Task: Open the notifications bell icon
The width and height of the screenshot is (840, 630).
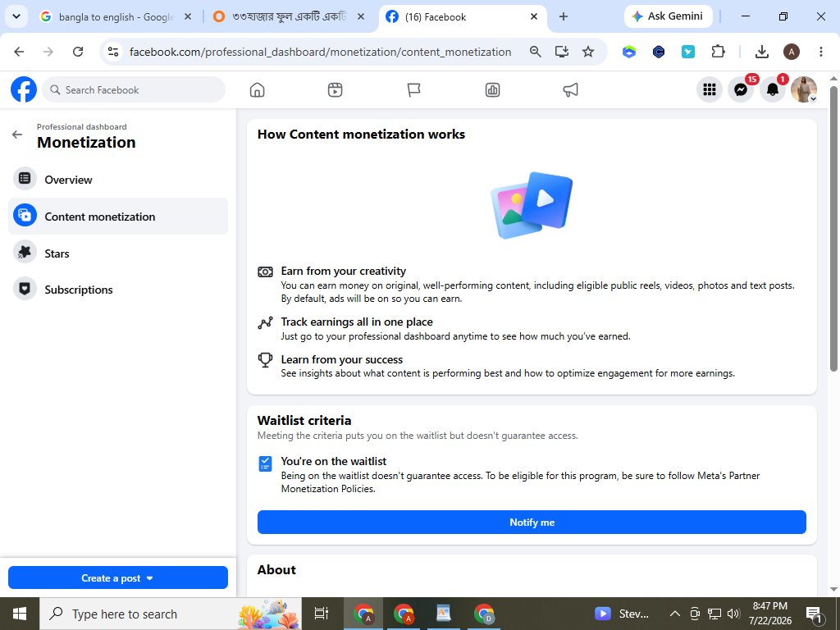Action: tap(773, 89)
